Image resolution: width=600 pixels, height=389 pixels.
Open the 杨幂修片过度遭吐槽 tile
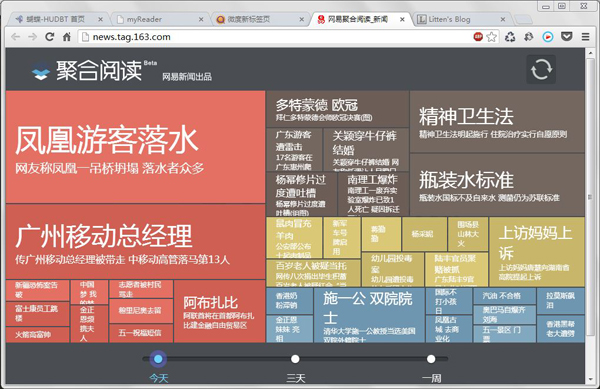pyautogui.click(x=301, y=194)
